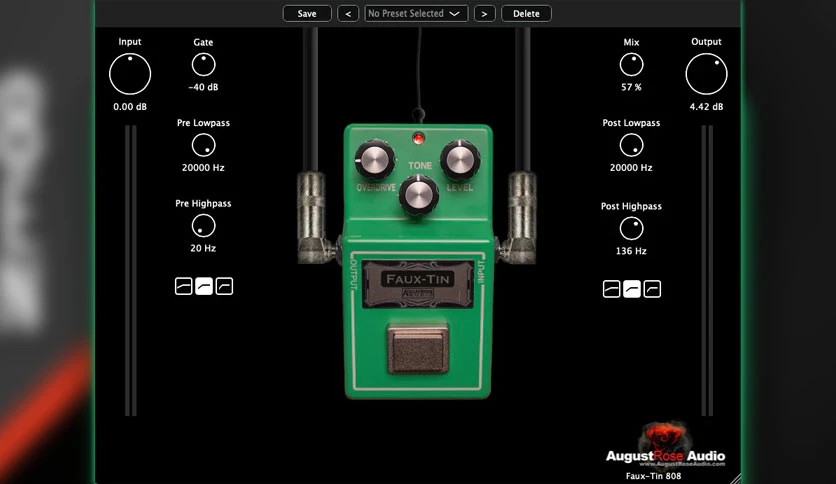Click the Level knob on the pedal
836x484 pixels.
tap(460, 159)
